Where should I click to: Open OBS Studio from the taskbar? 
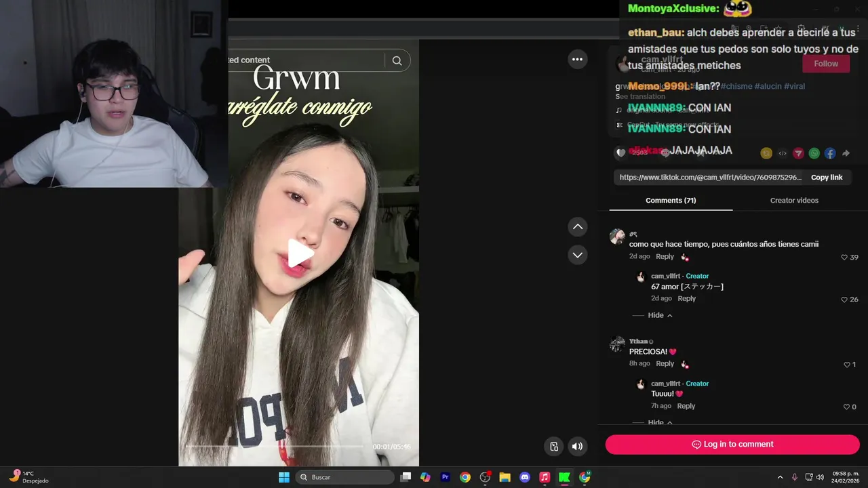pyautogui.click(x=485, y=477)
